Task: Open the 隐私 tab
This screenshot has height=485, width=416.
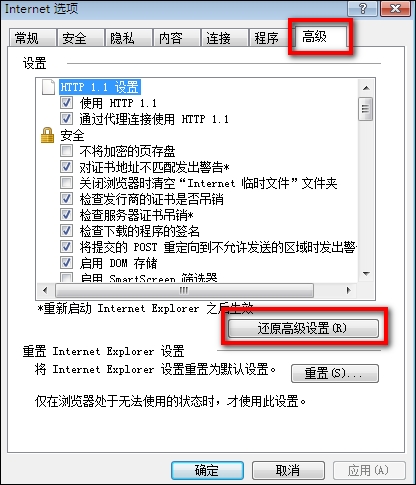Action: (x=128, y=38)
